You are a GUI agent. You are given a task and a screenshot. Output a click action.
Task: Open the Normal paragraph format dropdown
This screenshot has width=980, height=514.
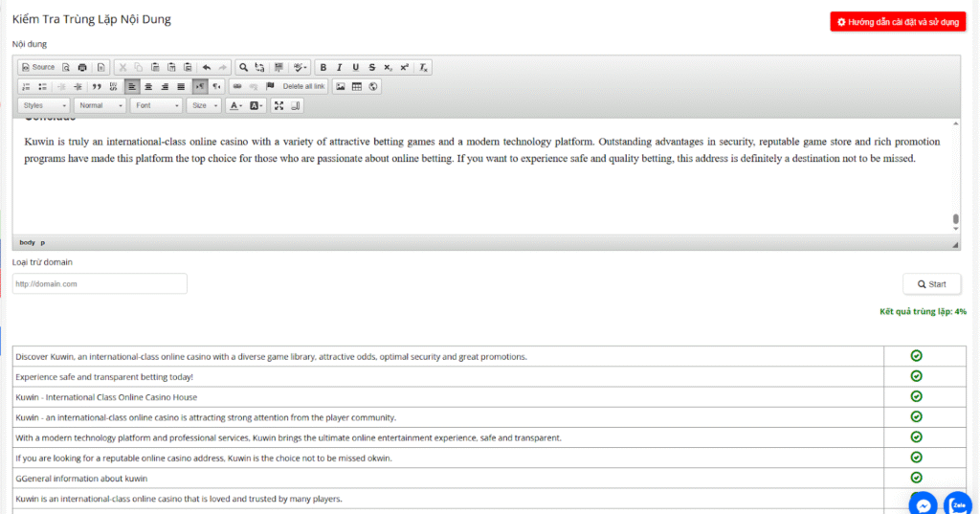100,105
